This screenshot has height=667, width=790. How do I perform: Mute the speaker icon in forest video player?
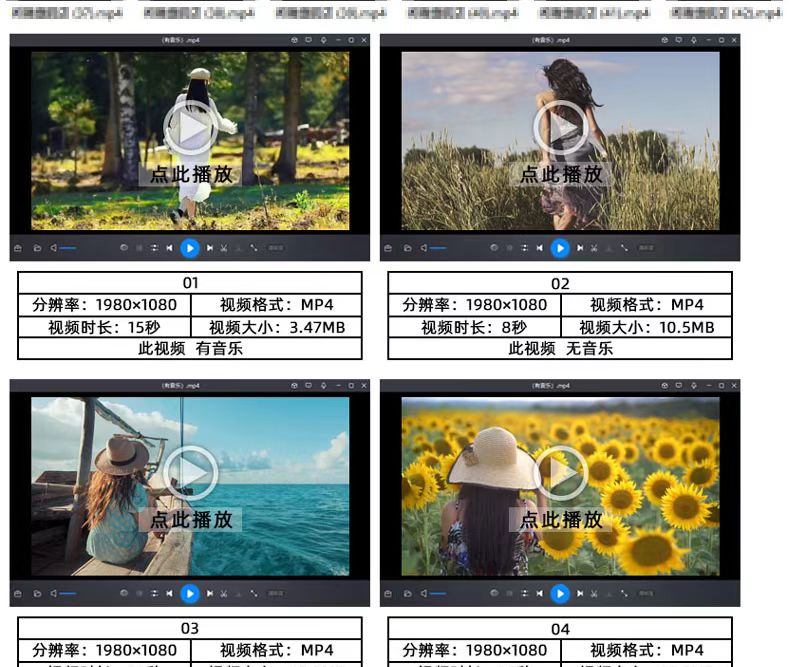(x=54, y=248)
